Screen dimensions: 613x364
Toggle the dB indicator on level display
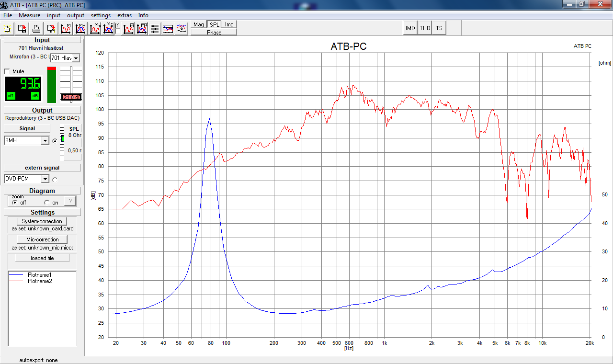coord(35,96)
